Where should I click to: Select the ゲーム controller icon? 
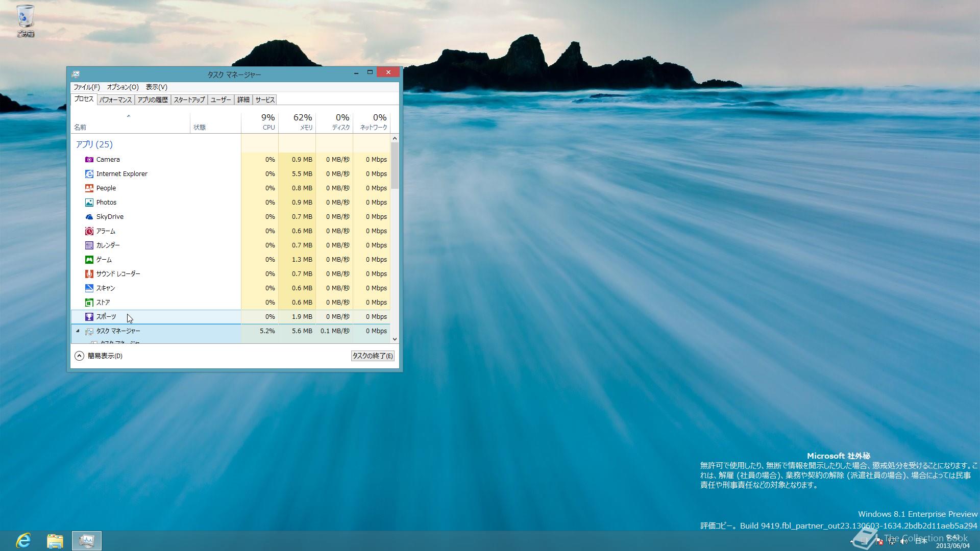pyautogui.click(x=89, y=260)
